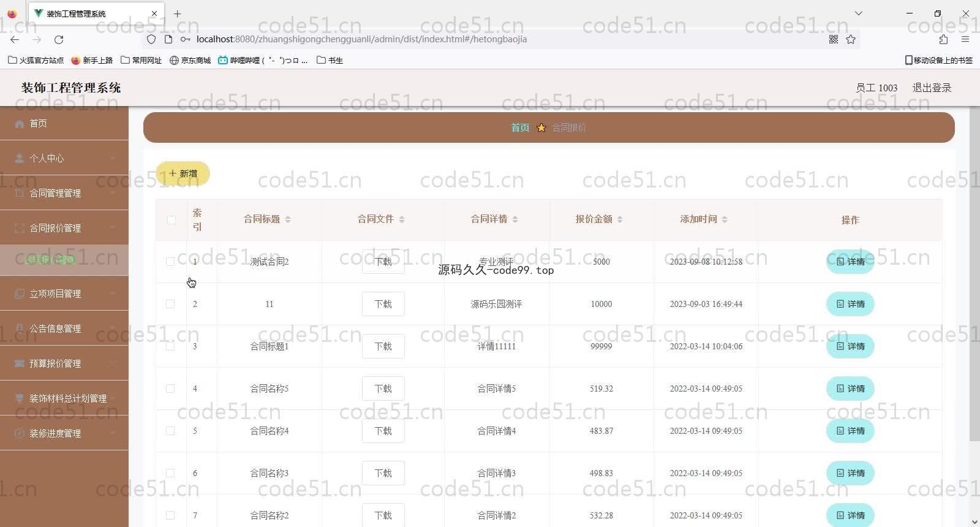Check the row 5 checkbox for 合同名称4
This screenshot has width=980, height=527.
pos(170,431)
